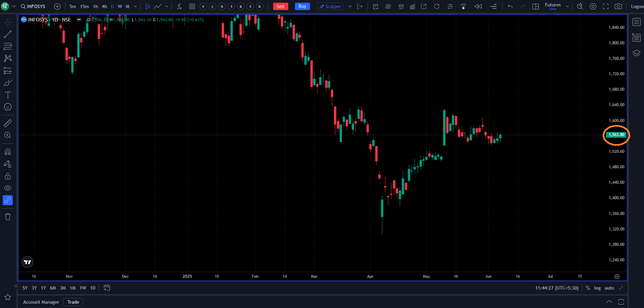
Task: Open the Futures layout dropdown arrow
Action: 567,6
